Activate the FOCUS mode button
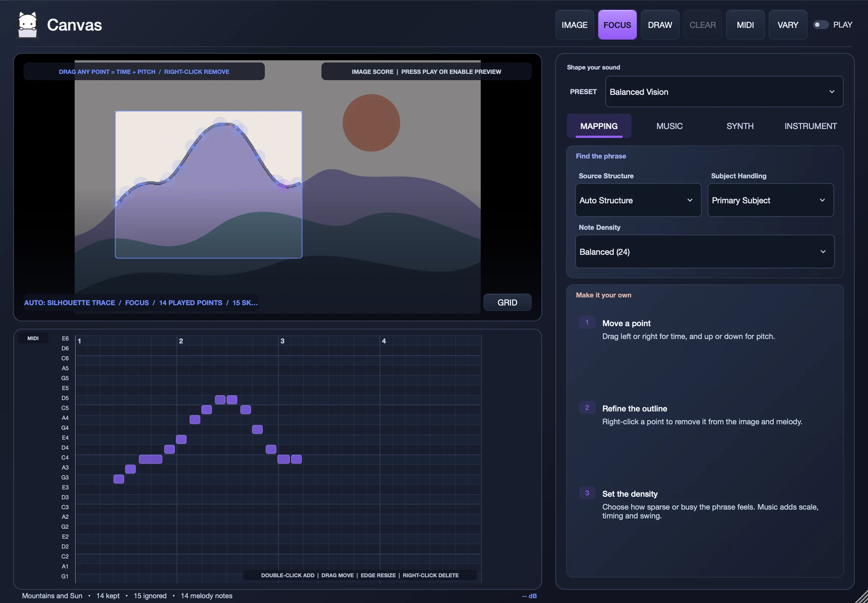This screenshot has width=868, height=603. click(617, 25)
